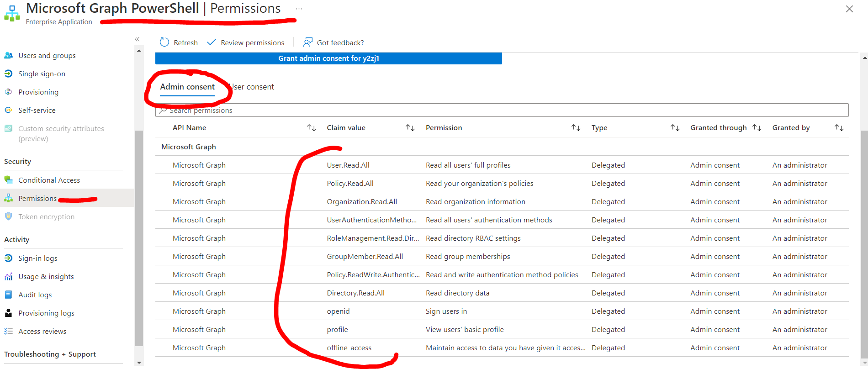The image size is (868, 369).
Task: Open the ellipsis more options menu
Action: [x=299, y=9]
